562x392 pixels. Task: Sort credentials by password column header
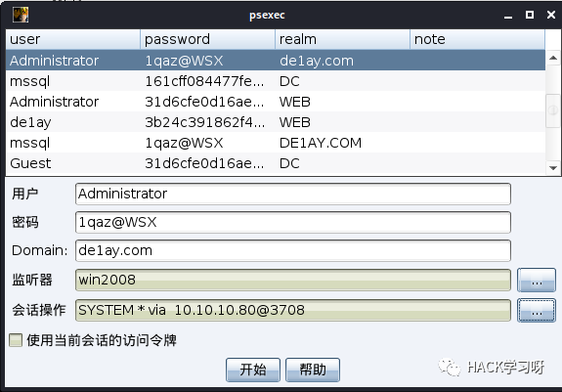point(207,39)
